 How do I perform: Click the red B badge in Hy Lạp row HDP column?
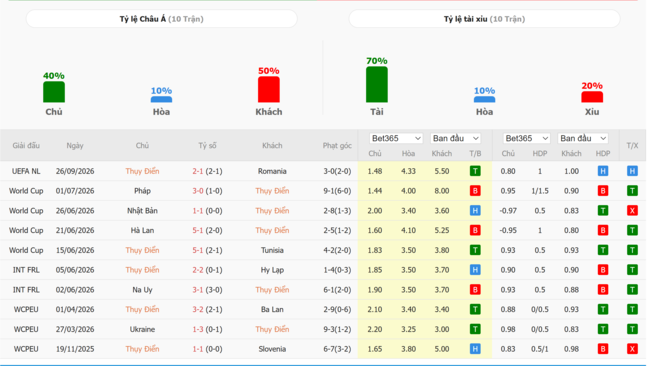pyautogui.click(x=603, y=270)
